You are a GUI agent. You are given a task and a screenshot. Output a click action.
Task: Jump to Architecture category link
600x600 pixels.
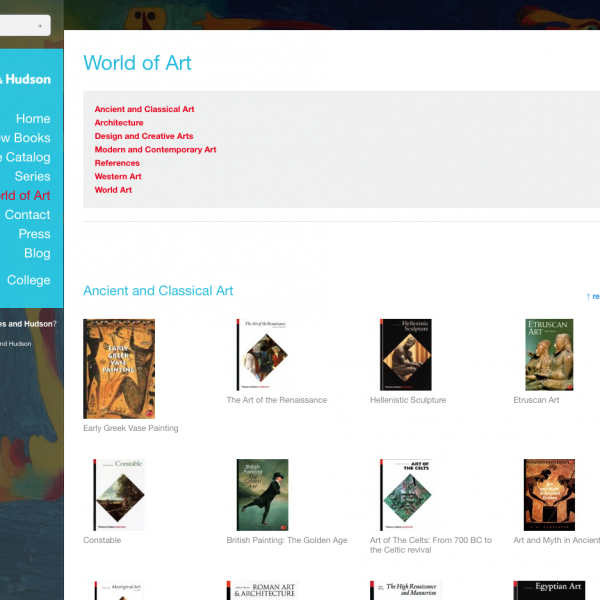pos(119,123)
